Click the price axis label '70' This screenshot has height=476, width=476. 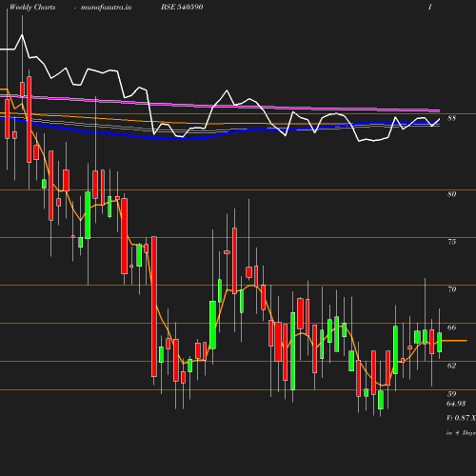click(451, 289)
